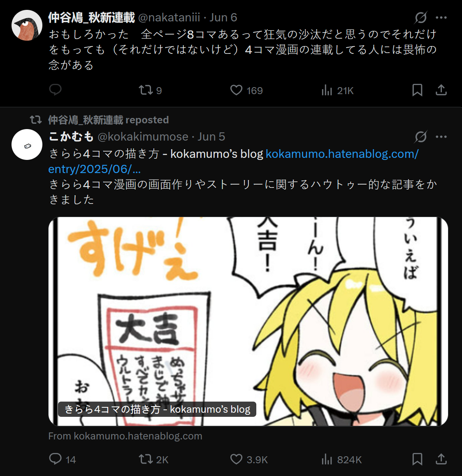The height and width of the screenshot is (476, 462).
Task: Share こかむも's tweet via upload icon
Action: coord(441,459)
